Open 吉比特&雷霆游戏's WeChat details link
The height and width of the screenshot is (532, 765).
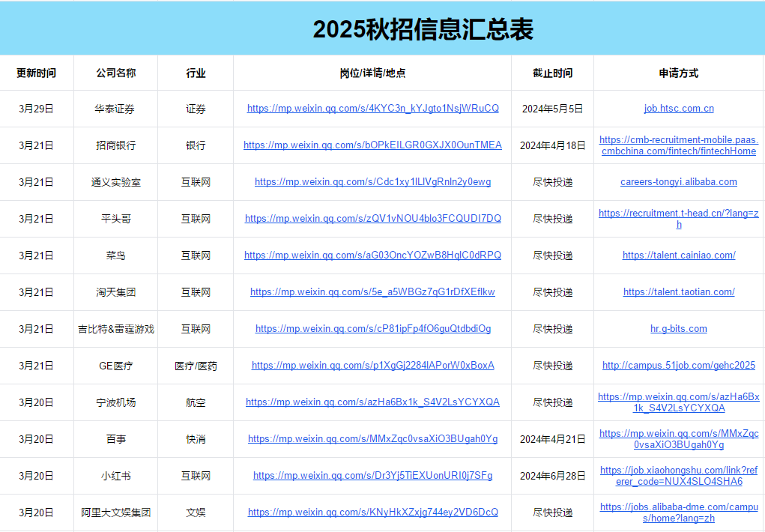coord(372,328)
